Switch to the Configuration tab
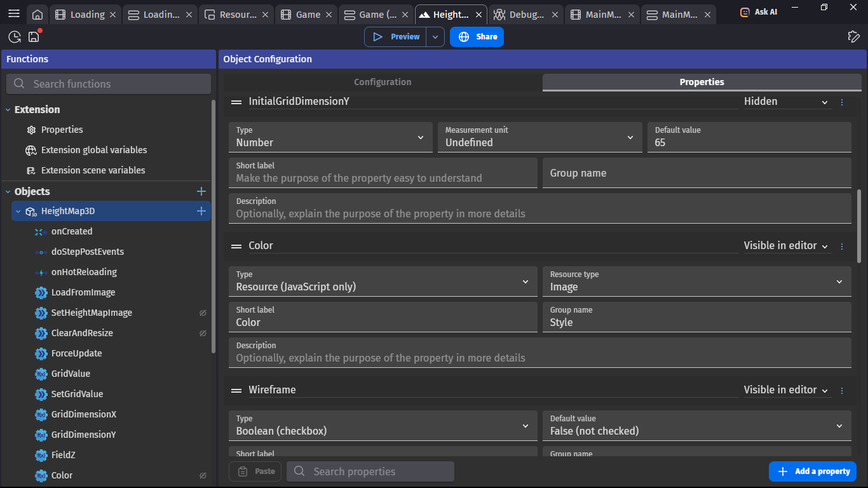This screenshot has height=488, width=868. [x=383, y=82]
